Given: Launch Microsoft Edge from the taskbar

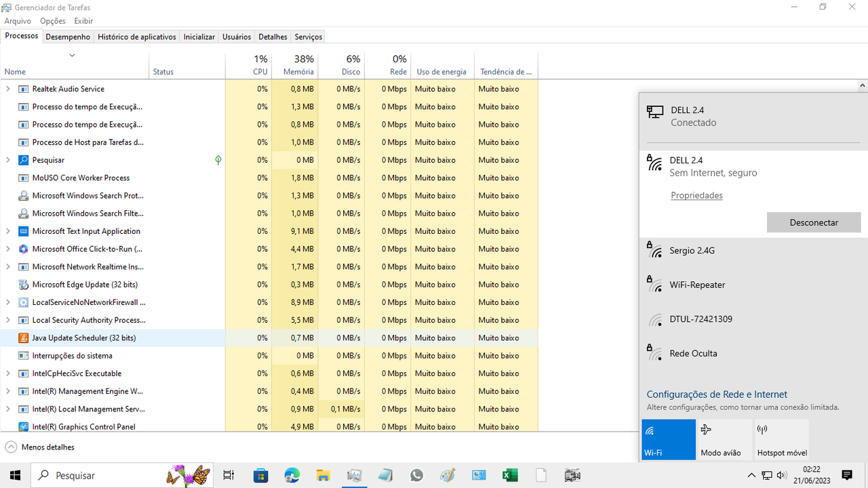Looking at the screenshot, I should tap(292, 475).
